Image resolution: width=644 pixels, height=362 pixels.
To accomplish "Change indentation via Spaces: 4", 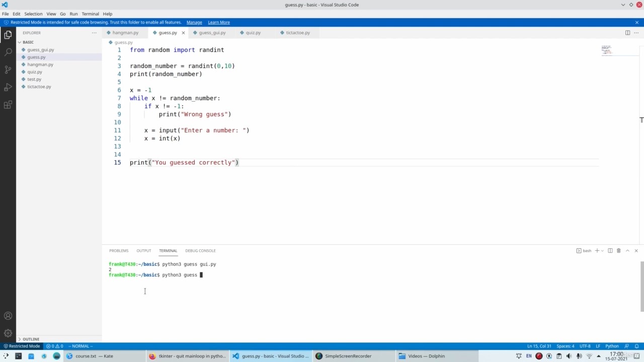I will coord(566,346).
